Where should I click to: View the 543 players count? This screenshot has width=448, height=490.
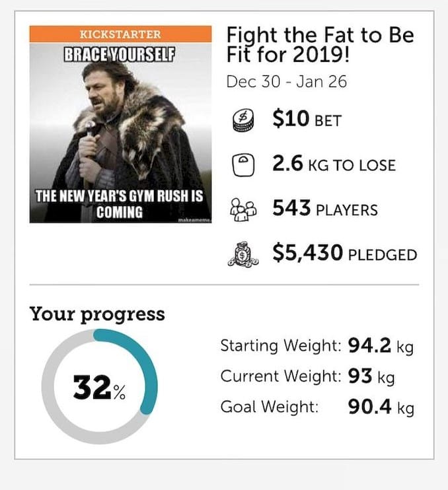[x=324, y=209]
